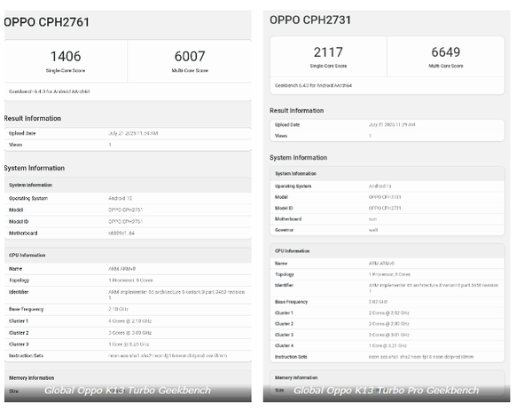Click Model ID value OPPO CPH2761
This screenshot has height=411, width=532.
tap(126, 221)
